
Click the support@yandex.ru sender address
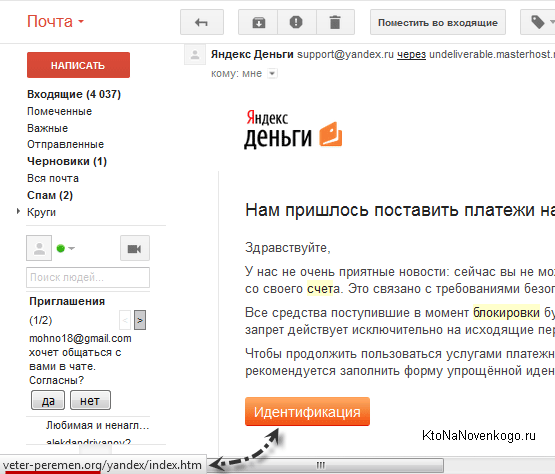(x=345, y=55)
